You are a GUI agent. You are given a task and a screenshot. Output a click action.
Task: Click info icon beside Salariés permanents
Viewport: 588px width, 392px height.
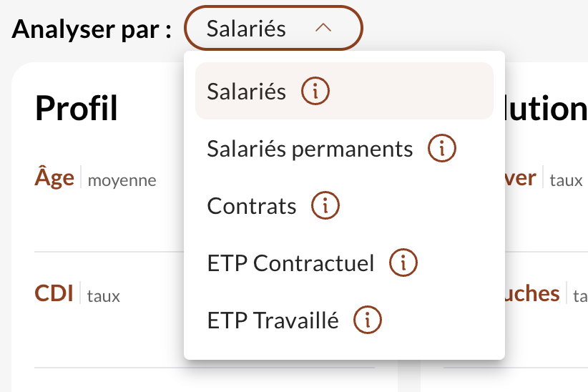click(x=442, y=148)
